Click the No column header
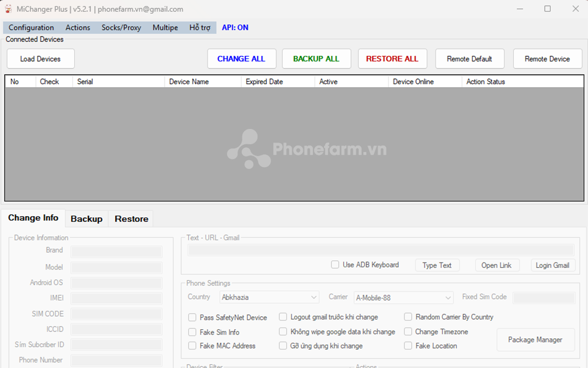The width and height of the screenshot is (588, 368). [20, 81]
